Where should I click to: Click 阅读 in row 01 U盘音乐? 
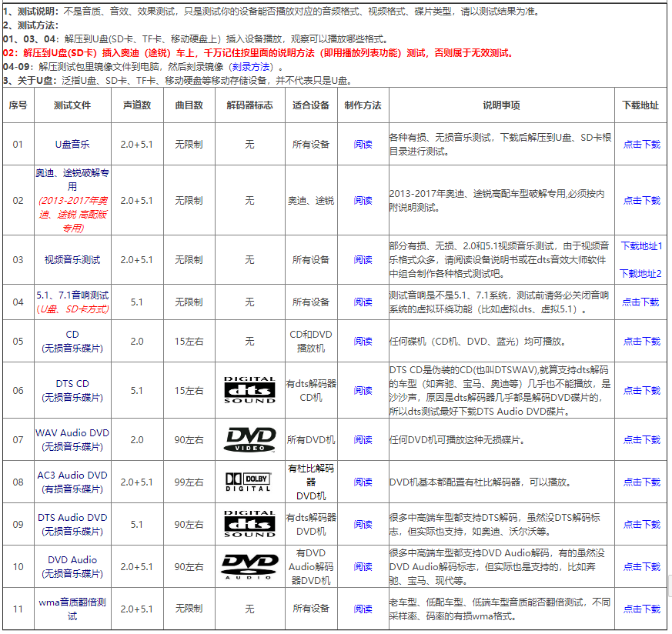tap(363, 145)
